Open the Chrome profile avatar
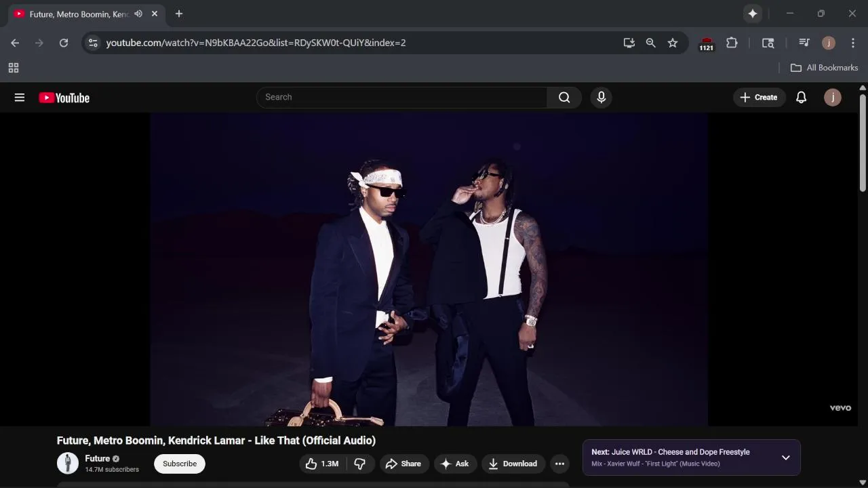Viewport: 868px width, 488px height. [x=829, y=43]
